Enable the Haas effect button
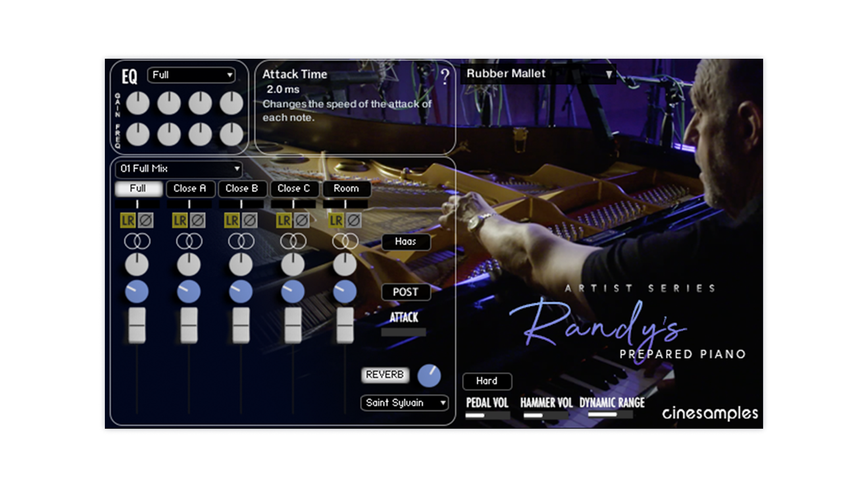The width and height of the screenshot is (868, 488). pos(406,242)
